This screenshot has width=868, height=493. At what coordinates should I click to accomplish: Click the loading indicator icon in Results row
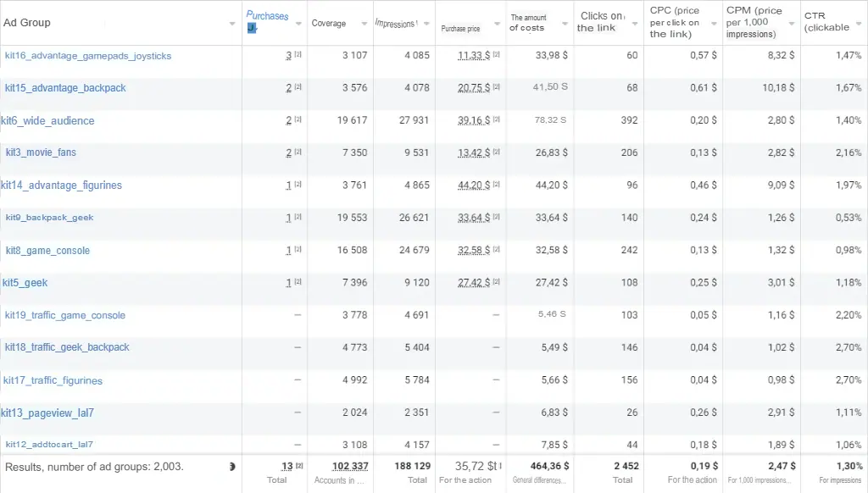pos(232,467)
